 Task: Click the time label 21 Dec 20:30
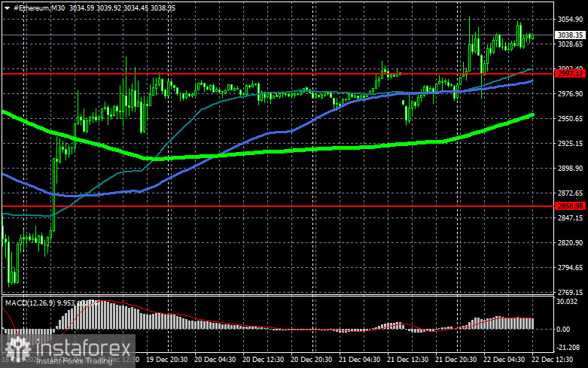pyautogui.click(x=455, y=360)
